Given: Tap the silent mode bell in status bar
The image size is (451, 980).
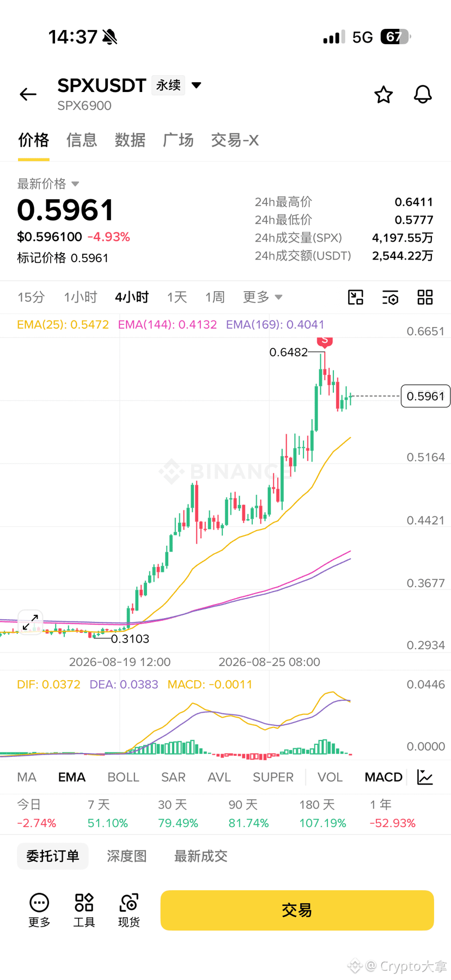Looking at the screenshot, I should click(109, 37).
